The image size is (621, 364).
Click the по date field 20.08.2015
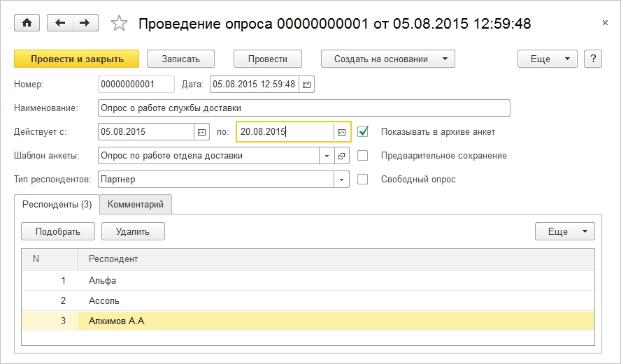[285, 132]
